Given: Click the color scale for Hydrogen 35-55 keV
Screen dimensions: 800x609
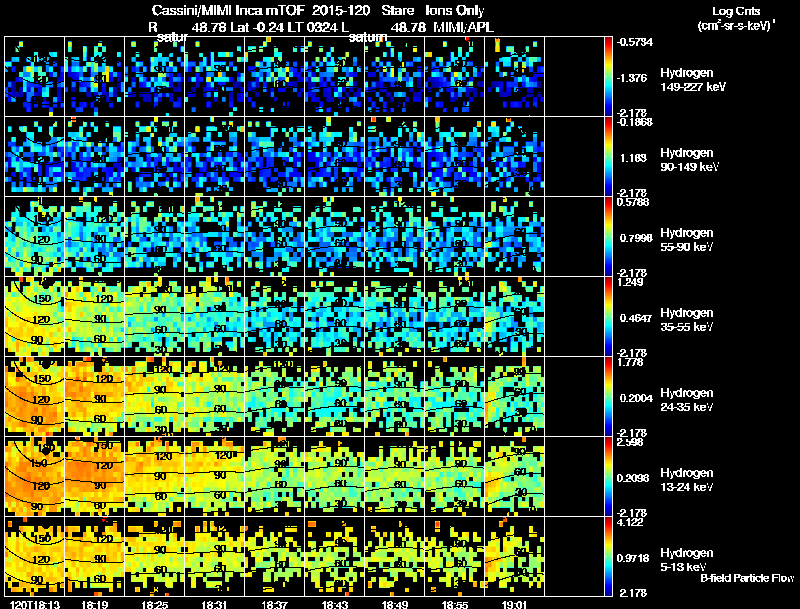Looking at the screenshot, I should [608, 316].
